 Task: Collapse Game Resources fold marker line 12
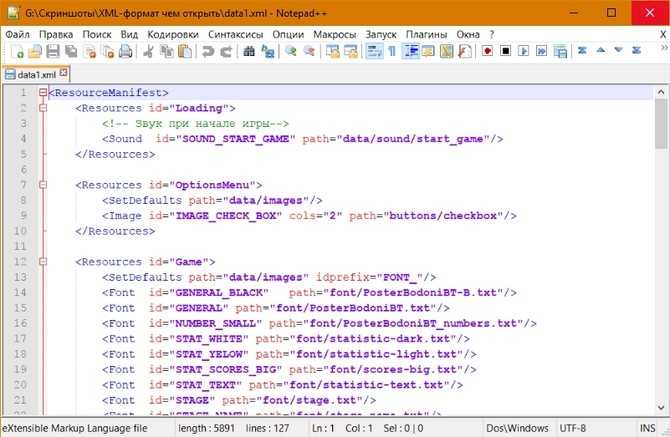pos(42,261)
